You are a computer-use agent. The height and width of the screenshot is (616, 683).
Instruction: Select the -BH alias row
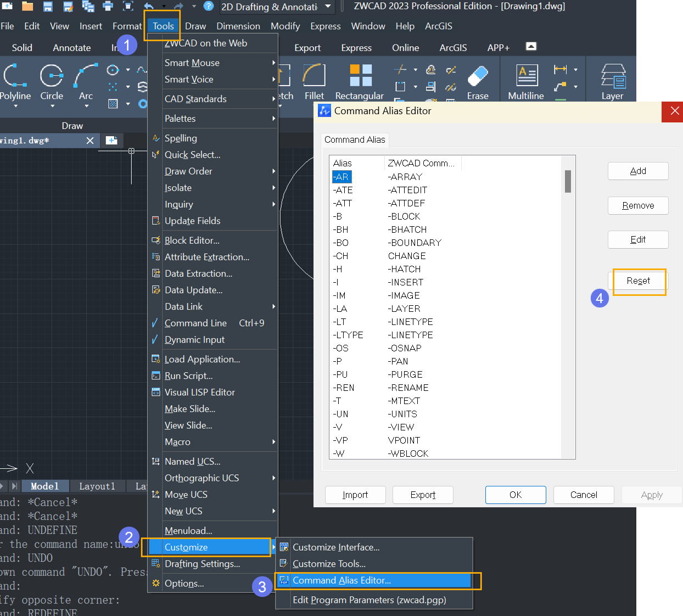click(446, 229)
